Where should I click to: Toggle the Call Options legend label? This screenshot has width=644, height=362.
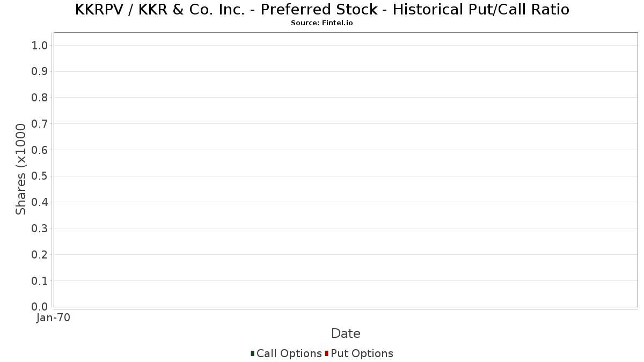tap(289, 353)
